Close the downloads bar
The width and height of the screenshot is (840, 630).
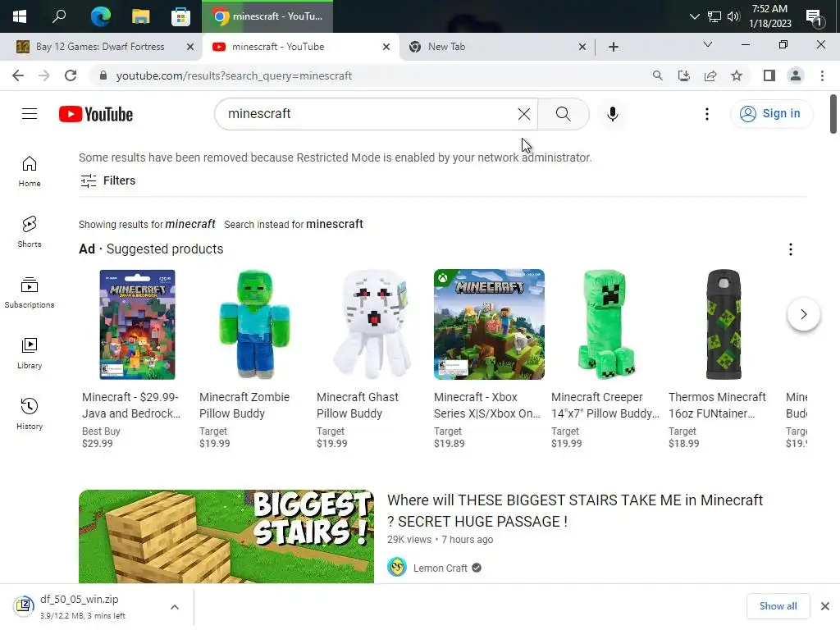point(825,606)
